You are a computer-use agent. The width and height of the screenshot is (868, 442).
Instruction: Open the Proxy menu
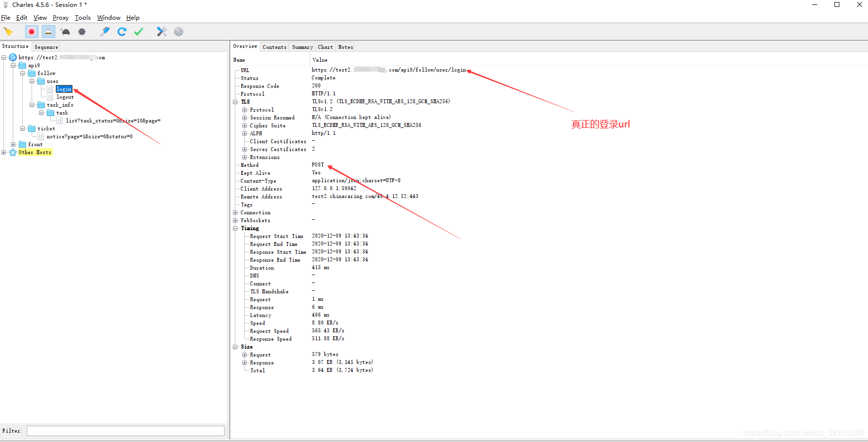coord(61,18)
